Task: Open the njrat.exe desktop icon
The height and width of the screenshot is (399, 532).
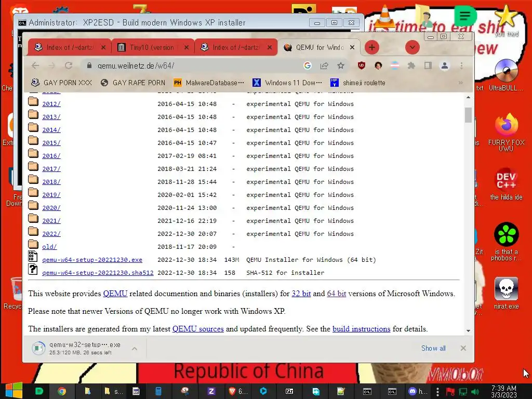Action: pyautogui.click(x=506, y=293)
